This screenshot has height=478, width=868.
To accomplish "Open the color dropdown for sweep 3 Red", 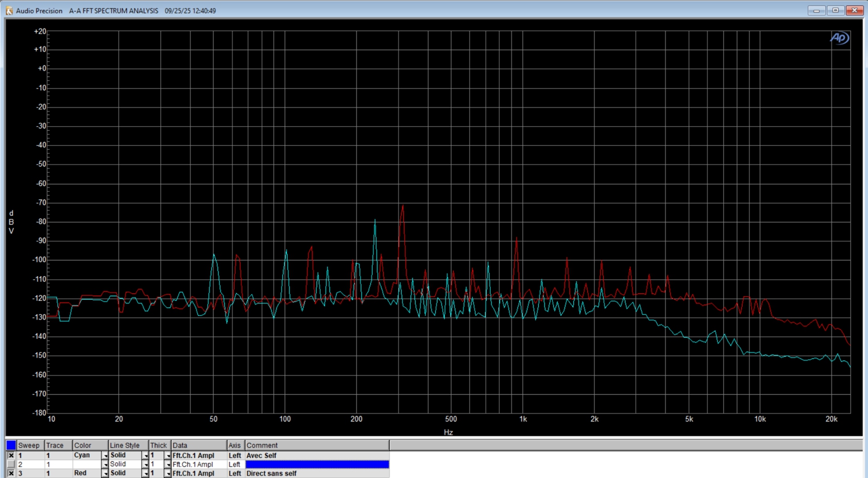I will click(x=105, y=473).
